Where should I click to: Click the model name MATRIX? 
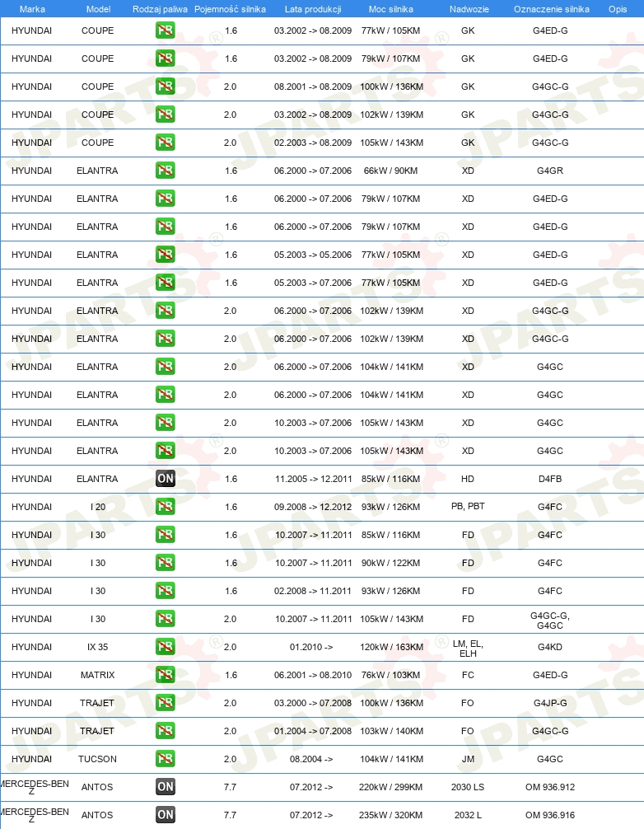98,675
